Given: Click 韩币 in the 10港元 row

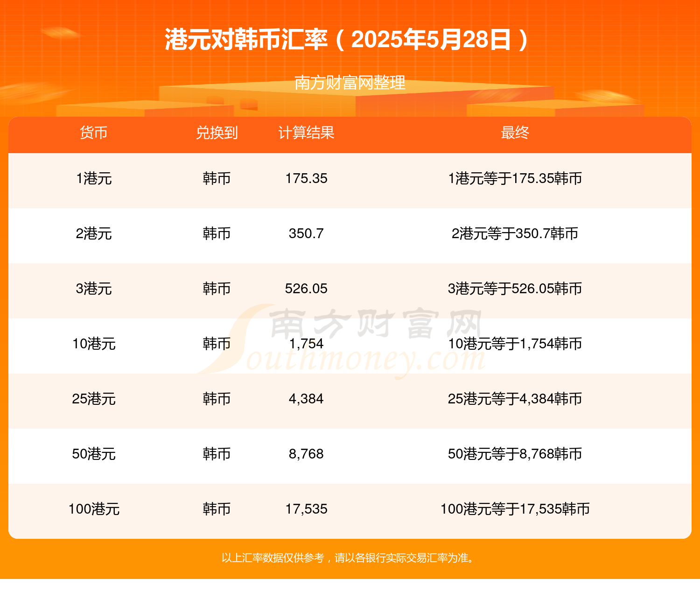Looking at the screenshot, I should tap(217, 344).
